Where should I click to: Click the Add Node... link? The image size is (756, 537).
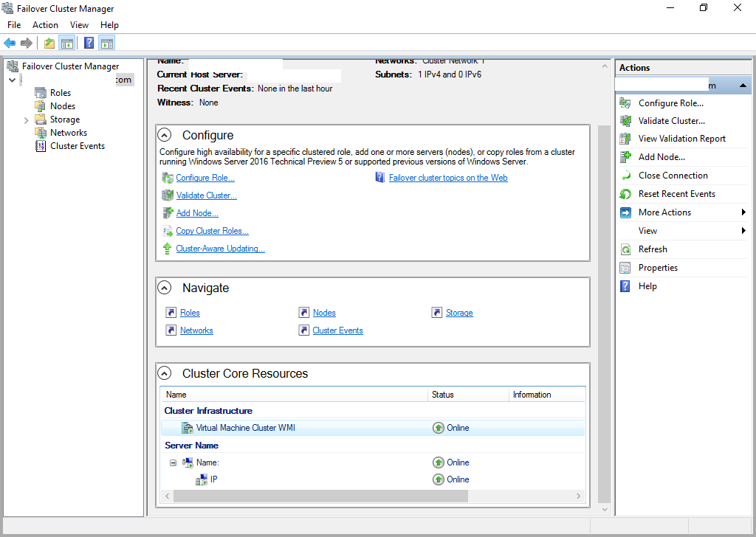[x=197, y=213]
